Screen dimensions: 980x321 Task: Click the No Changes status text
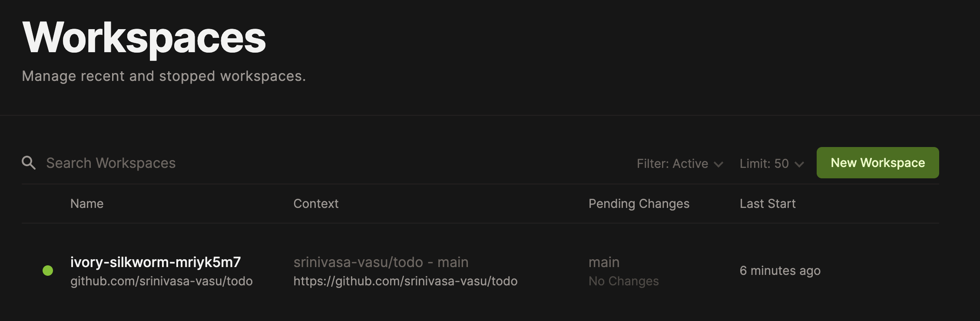623,281
